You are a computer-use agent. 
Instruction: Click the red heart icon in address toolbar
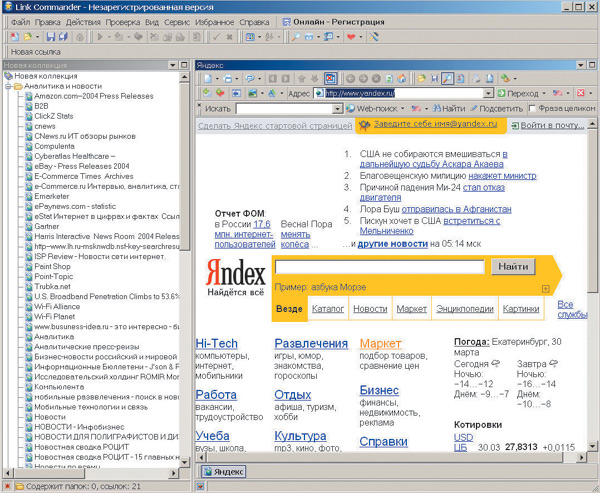click(x=220, y=93)
